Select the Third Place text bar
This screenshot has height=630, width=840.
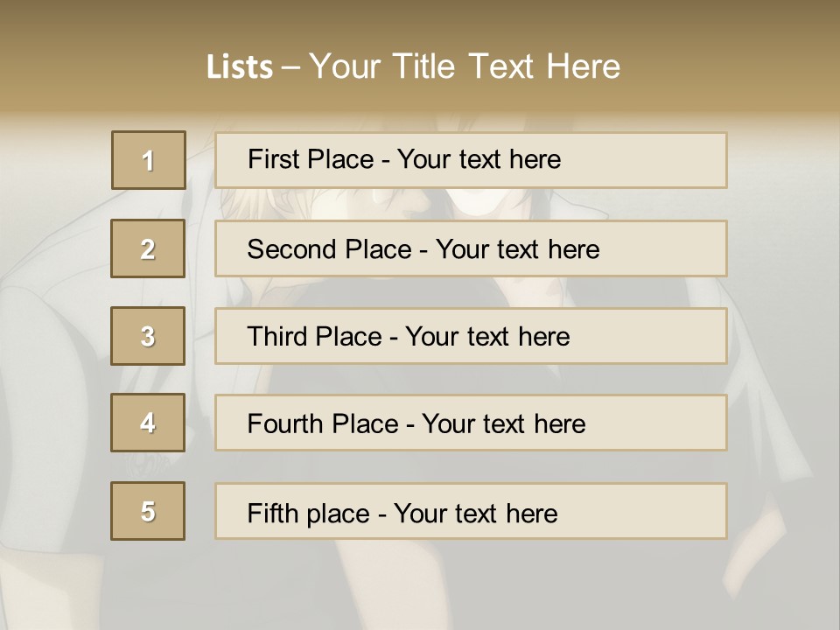[x=471, y=336]
